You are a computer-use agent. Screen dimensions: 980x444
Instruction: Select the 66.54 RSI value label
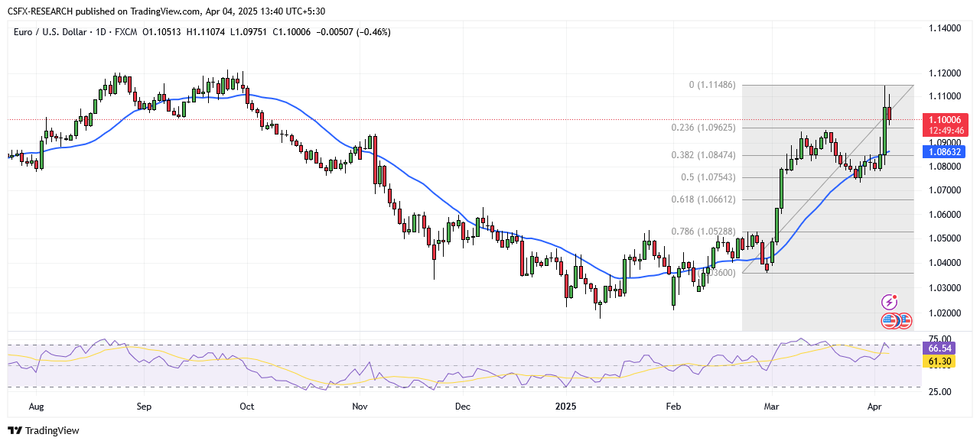(x=941, y=348)
